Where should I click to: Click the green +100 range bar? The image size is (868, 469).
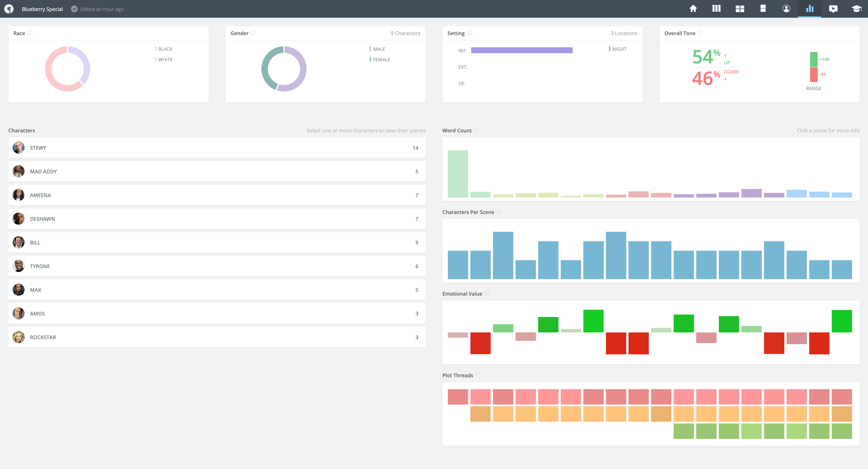pos(813,59)
